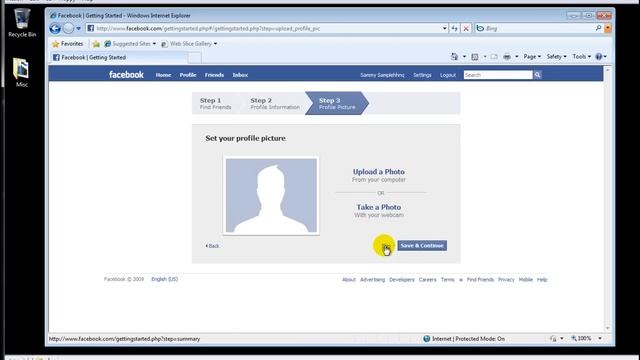Open the Tools menu

(581, 57)
